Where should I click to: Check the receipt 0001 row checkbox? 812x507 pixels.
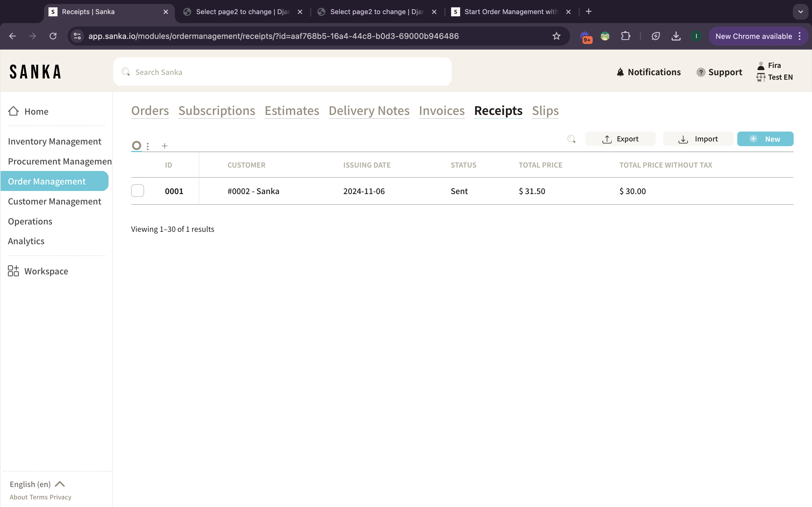point(138,191)
